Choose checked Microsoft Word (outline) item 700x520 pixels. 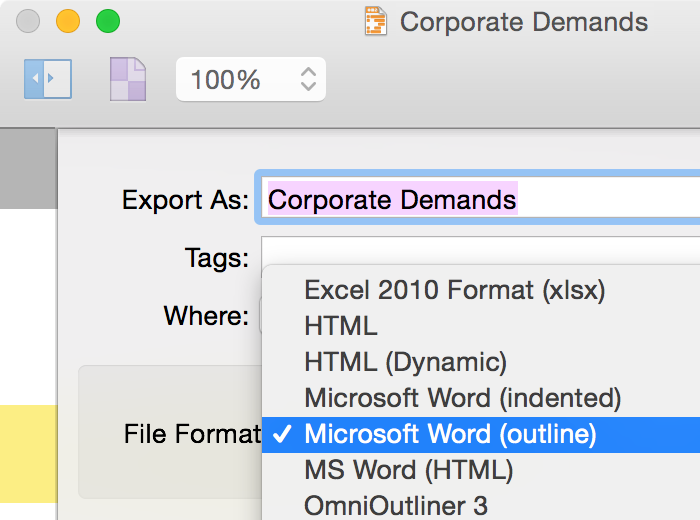(x=481, y=435)
